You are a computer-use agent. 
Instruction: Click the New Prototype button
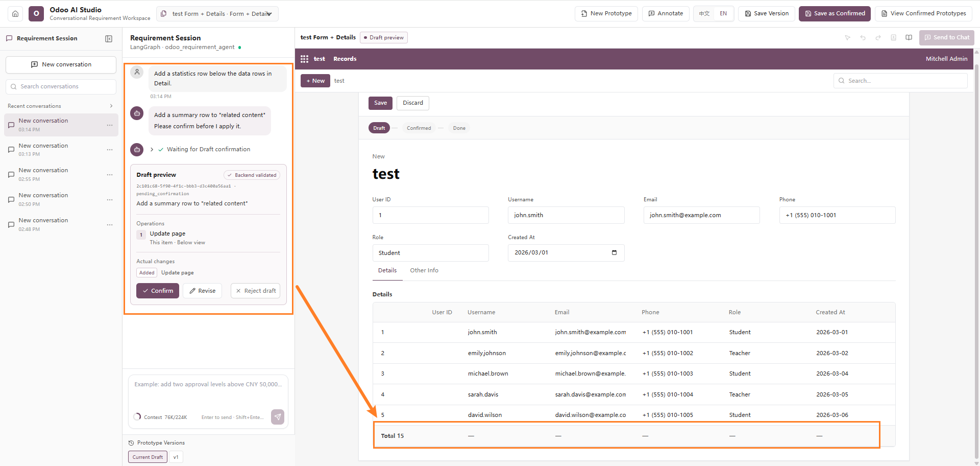(x=606, y=14)
